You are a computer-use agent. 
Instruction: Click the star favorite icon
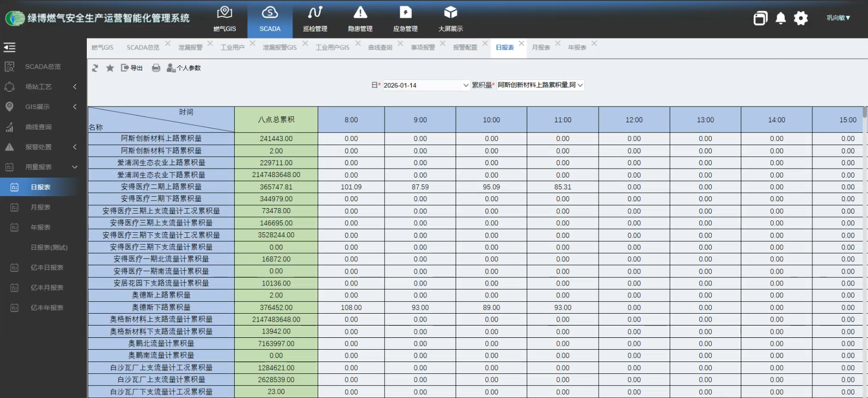click(x=110, y=68)
